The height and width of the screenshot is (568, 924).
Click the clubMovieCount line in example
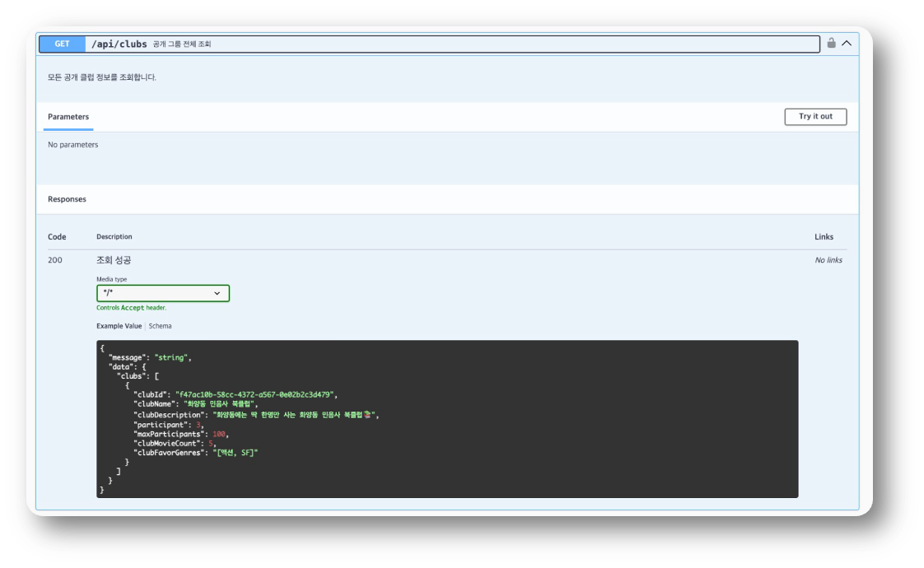click(175, 444)
